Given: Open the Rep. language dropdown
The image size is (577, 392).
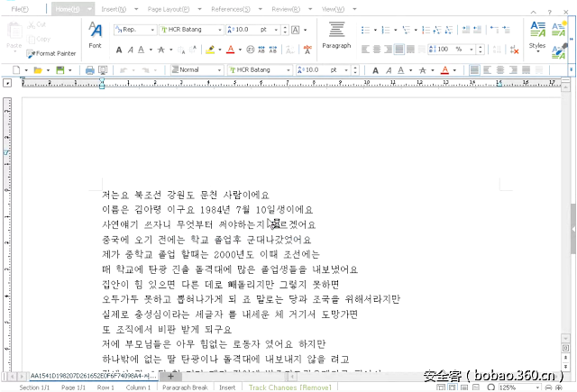Looking at the screenshot, I should (152, 30).
